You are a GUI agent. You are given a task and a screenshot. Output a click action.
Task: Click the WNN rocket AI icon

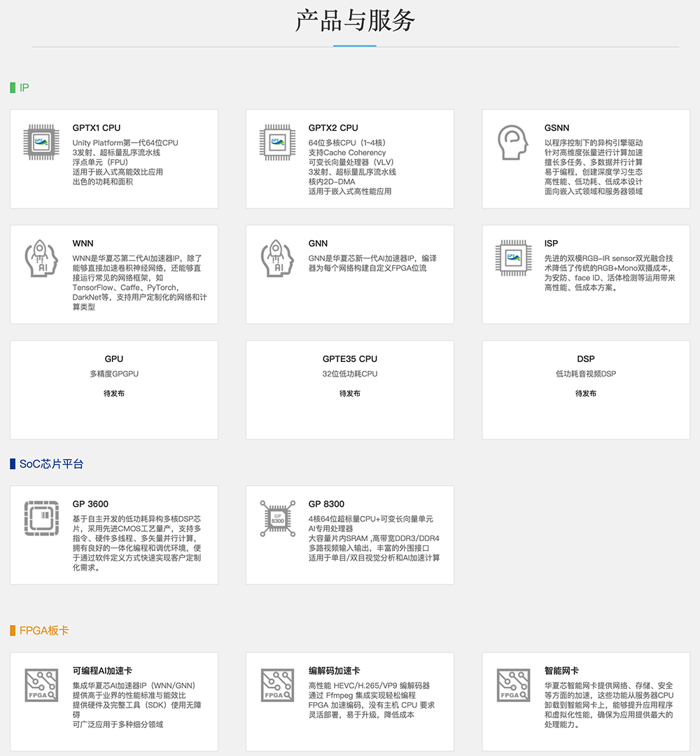[41, 258]
